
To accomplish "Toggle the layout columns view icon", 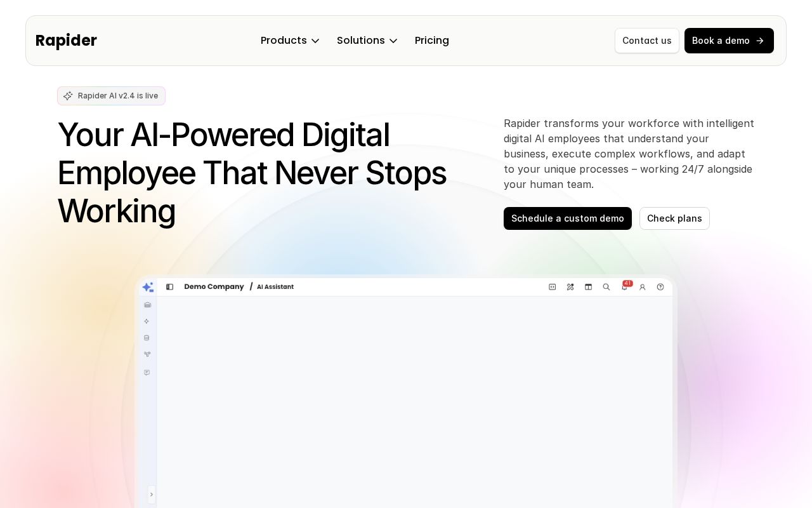I will [x=588, y=287].
